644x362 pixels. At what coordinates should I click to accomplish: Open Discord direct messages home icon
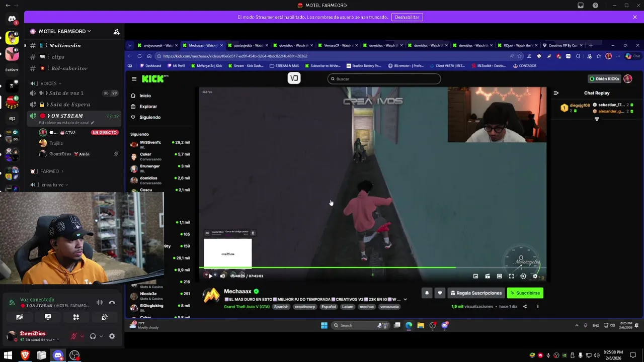12,20
